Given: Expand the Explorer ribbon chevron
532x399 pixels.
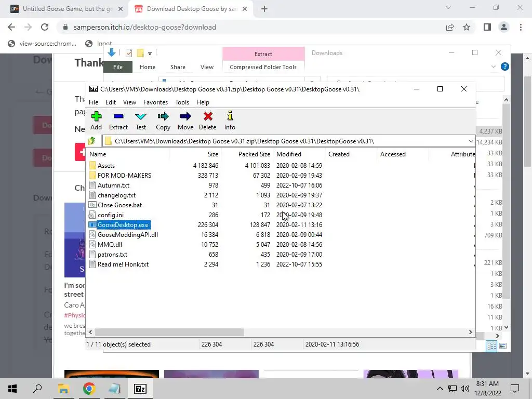Looking at the screenshot, I should point(494,67).
